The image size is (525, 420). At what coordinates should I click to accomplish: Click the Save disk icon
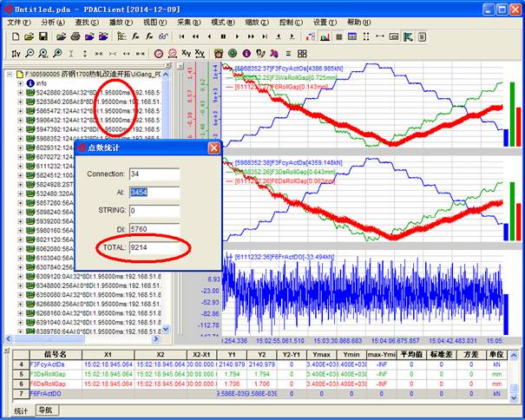coord(43,36)
